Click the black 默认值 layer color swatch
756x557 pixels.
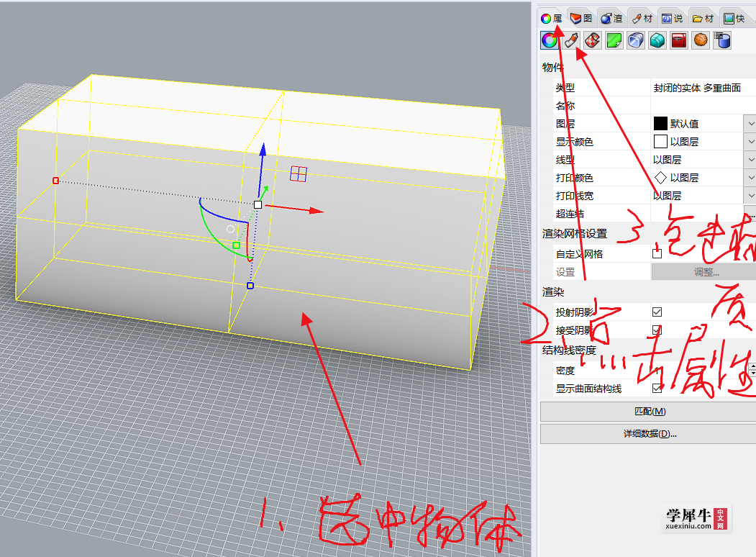point(660,124)
